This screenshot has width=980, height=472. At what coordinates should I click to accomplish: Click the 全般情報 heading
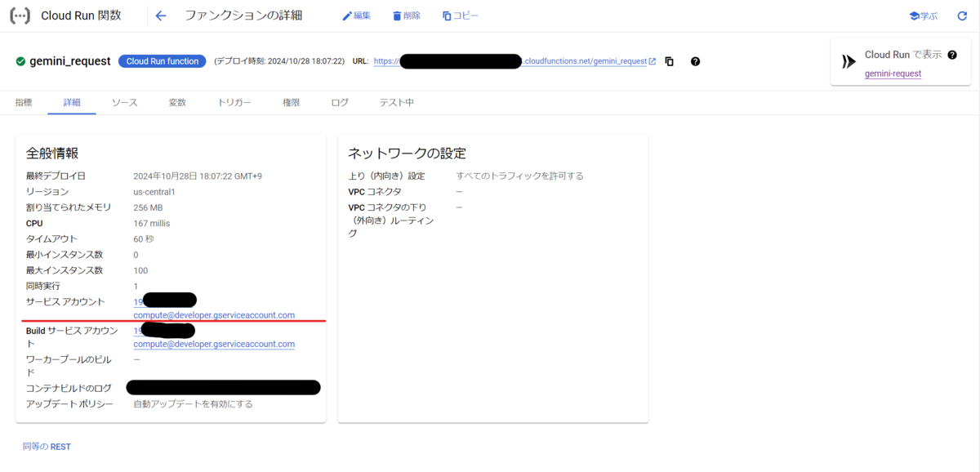pyautogui.click(x=52, y=154)
